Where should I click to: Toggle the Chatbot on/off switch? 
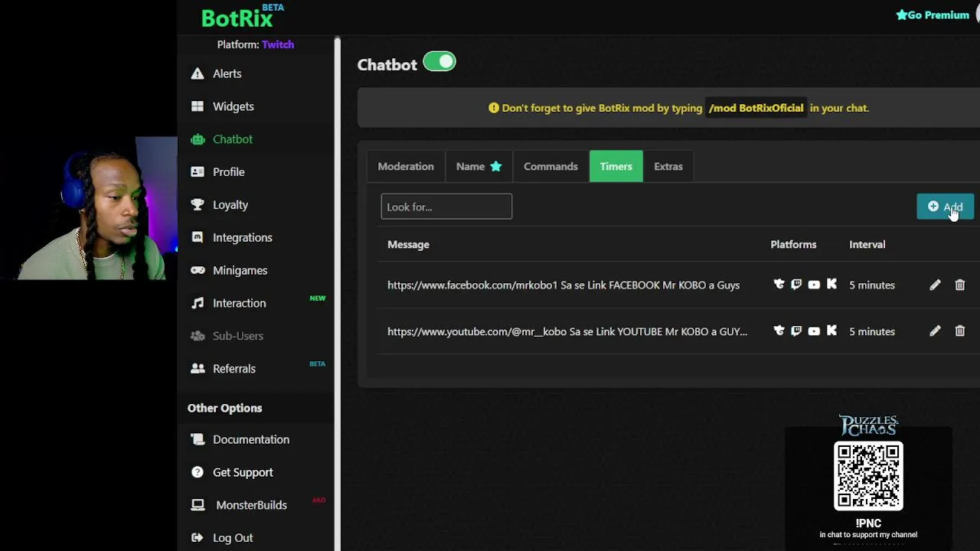pyautogui.click(x=439, y=62)
